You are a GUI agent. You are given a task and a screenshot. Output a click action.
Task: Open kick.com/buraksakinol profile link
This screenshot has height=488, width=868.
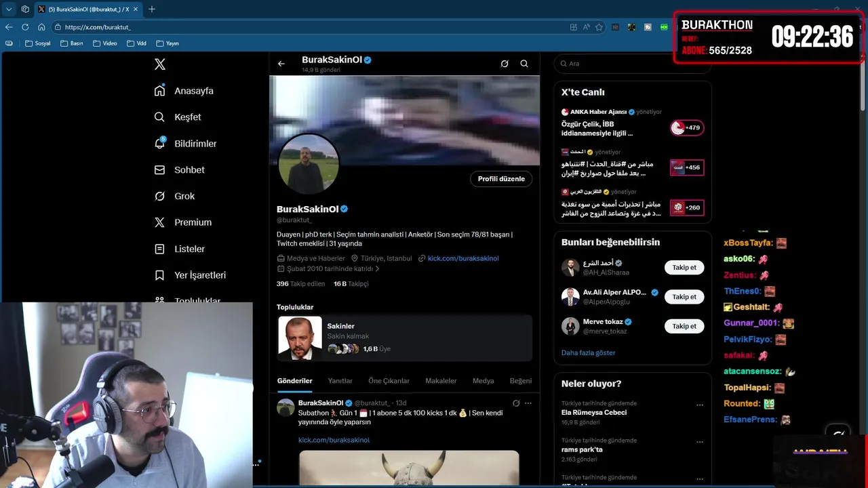pyautogui.click(x=463, y=258)
